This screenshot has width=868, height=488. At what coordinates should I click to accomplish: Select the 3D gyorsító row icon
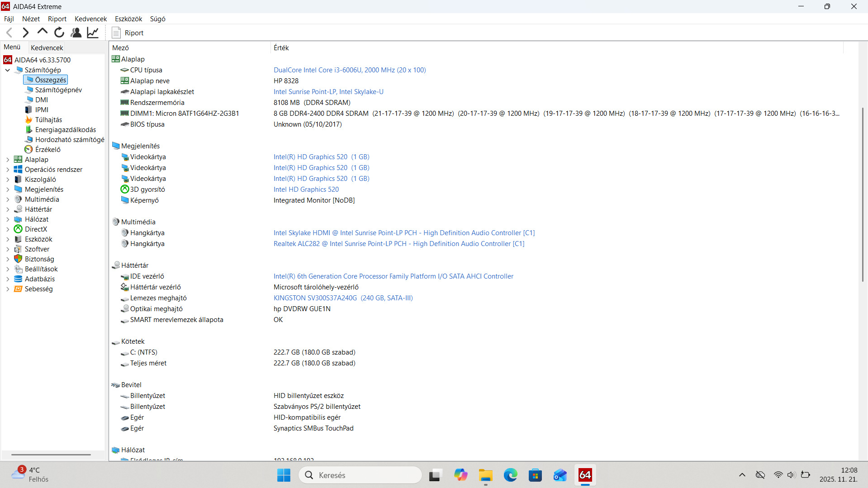click(x=125, y=190)
